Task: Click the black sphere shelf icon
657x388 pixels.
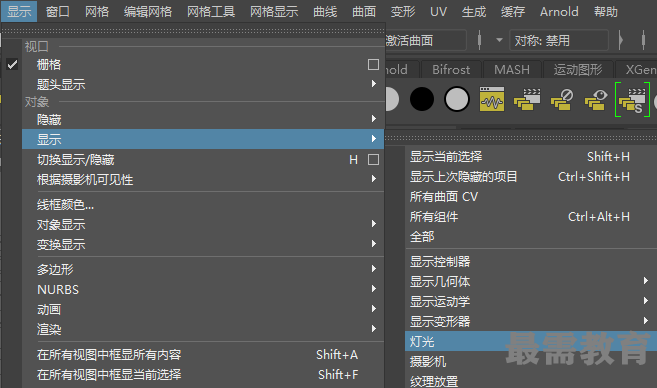Action: coord(422,99)
